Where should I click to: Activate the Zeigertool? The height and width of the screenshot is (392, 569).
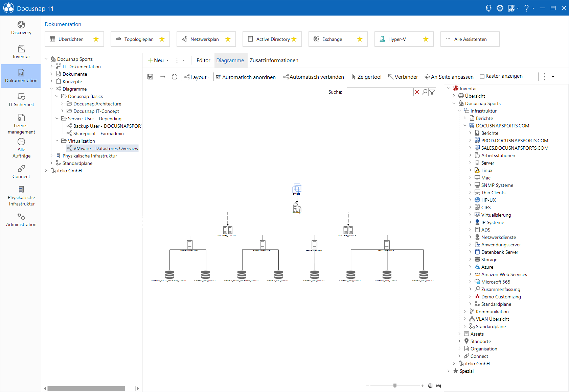tap(367, 77)
